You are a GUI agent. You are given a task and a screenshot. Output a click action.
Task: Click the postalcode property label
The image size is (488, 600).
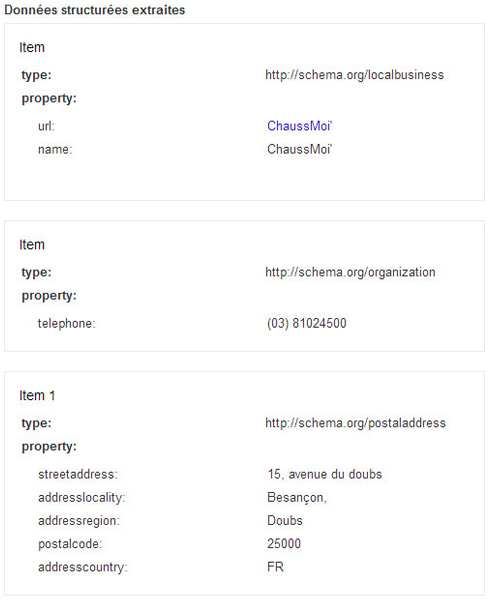(70, 544)
